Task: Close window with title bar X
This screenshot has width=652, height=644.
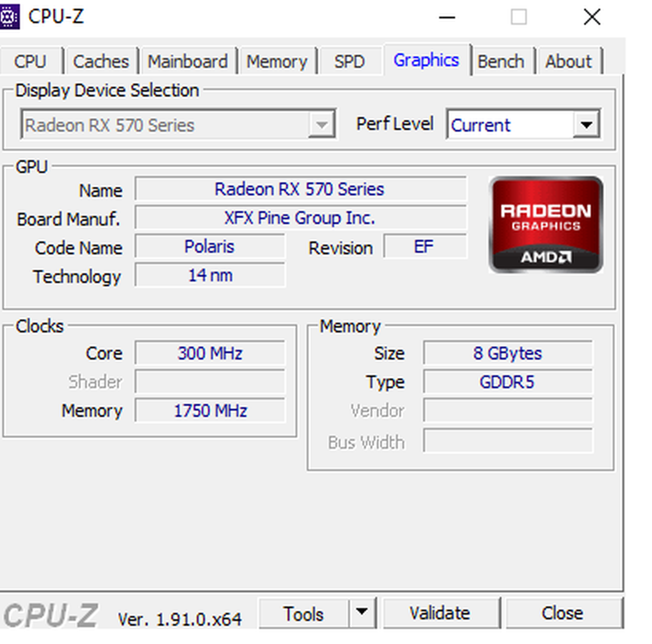Action: pyautogui.click(x=592, y=17)
